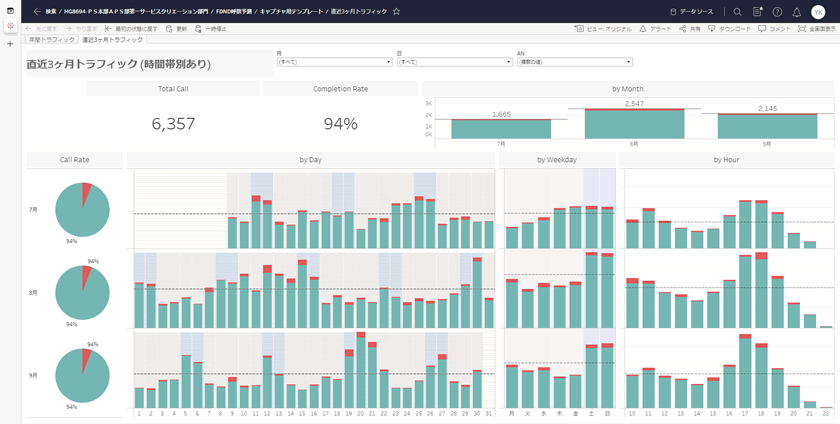The width and height of the screenshot is (840, 424).
Task: Click the colorful Tableau logo sidebar icon
Action: (x=10, y=25)
